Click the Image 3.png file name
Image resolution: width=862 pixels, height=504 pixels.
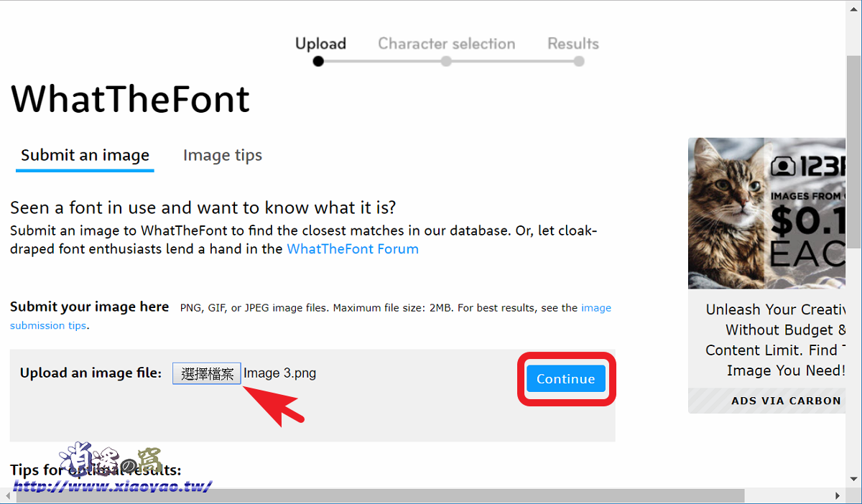click(x=279, y=373)
